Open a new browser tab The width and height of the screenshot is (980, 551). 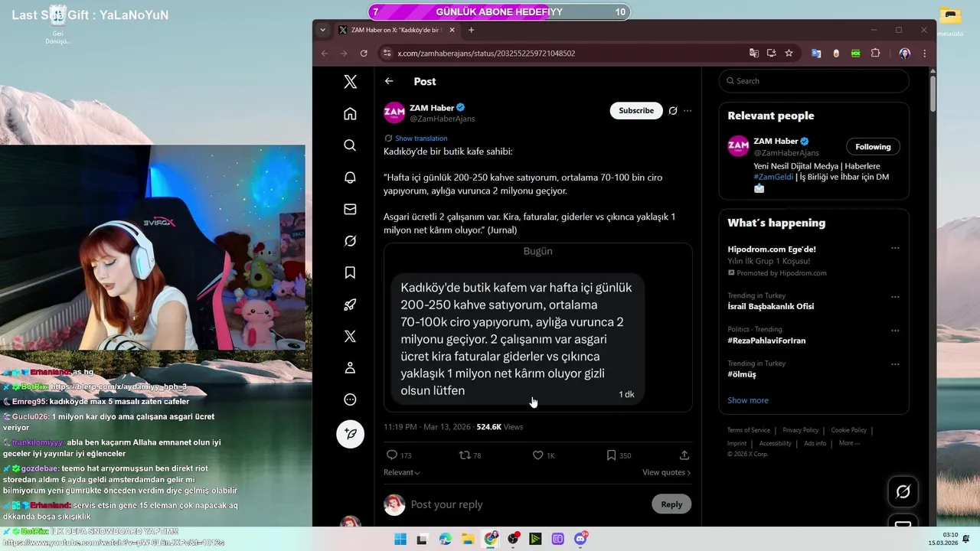471,30
